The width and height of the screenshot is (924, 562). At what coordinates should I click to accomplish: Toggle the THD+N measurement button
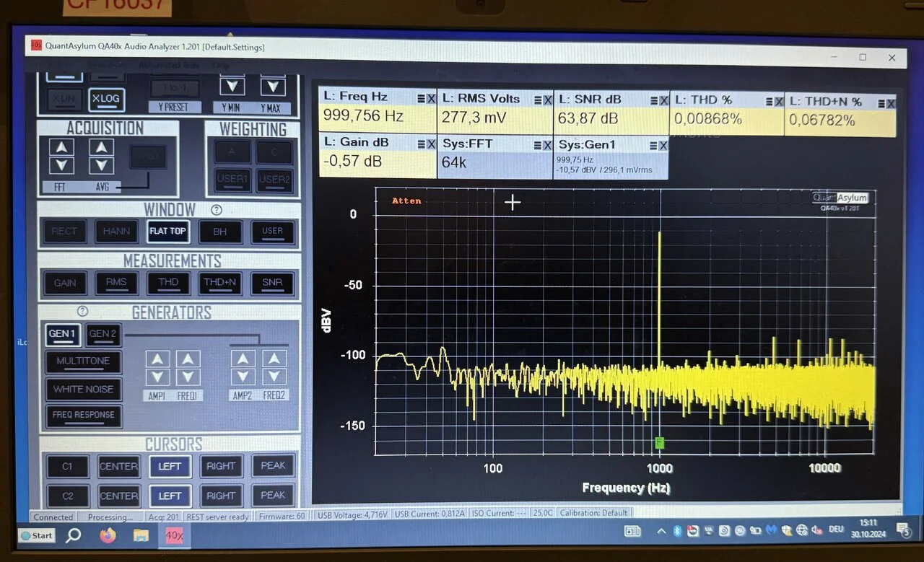(220, 283)
